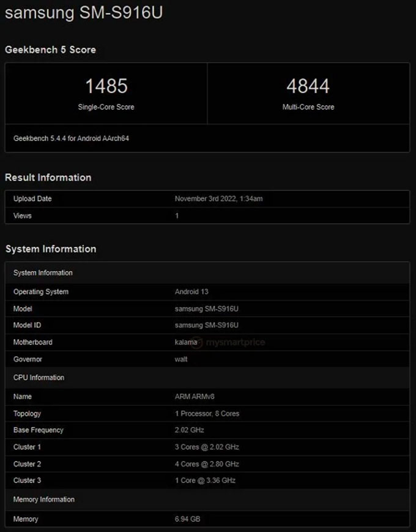Image resolution: width=416 pixels, height=532 pixels.
Task: Select samsung SM-S916U in the Model row
Action: coord(207,309)
